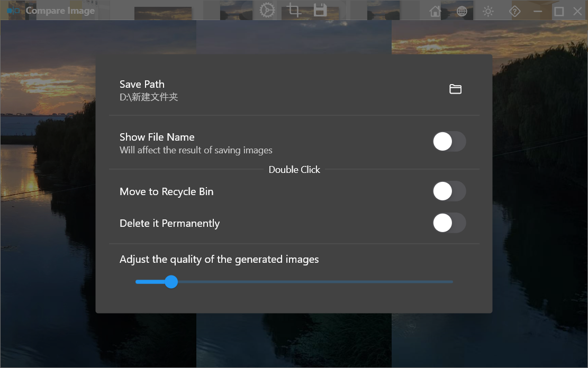Switch theme with the sun icon
Image resolution: width=588 pixels, height=368 pixels.
point(488,11)
